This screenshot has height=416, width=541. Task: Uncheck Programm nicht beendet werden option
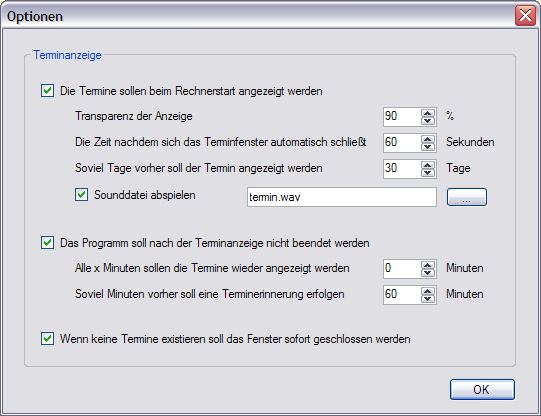(x=47, y=243)
